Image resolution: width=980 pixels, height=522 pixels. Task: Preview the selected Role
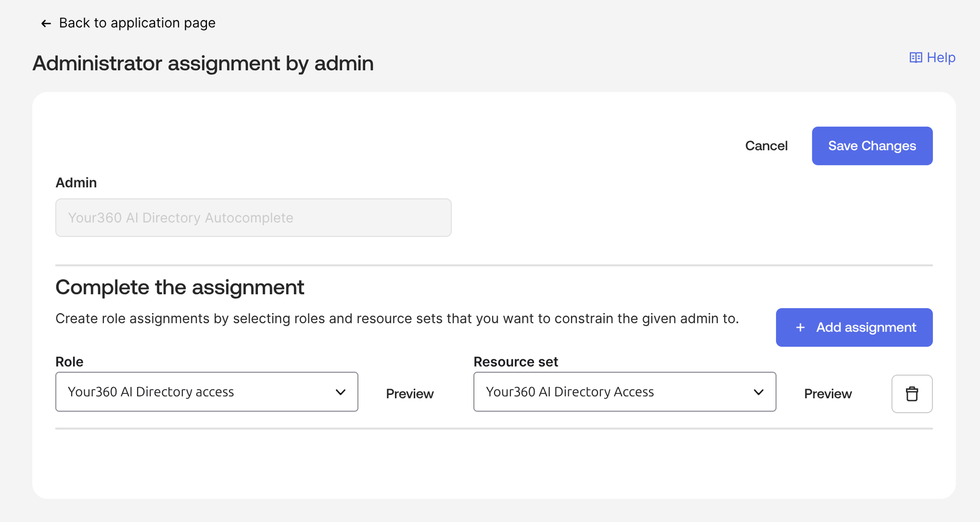click(x=410, y=394)
